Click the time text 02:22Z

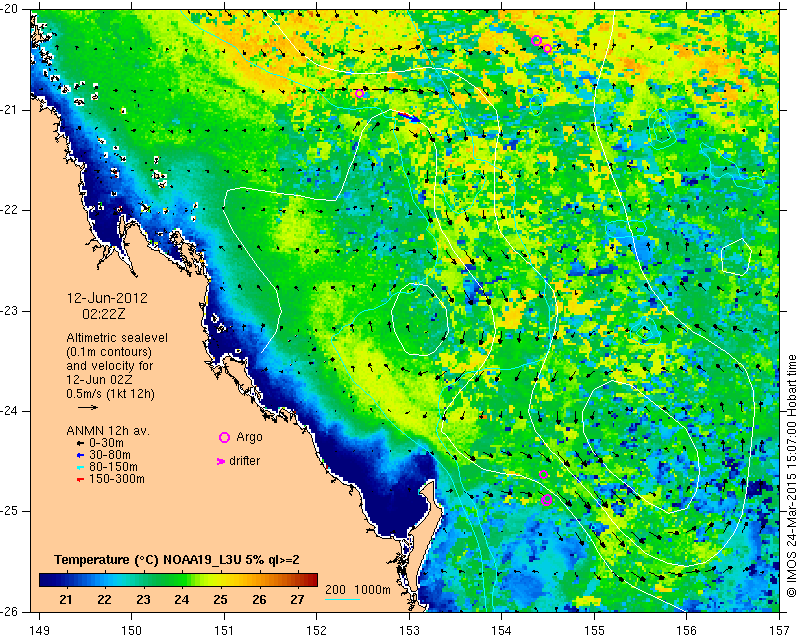tap(104, 313)
